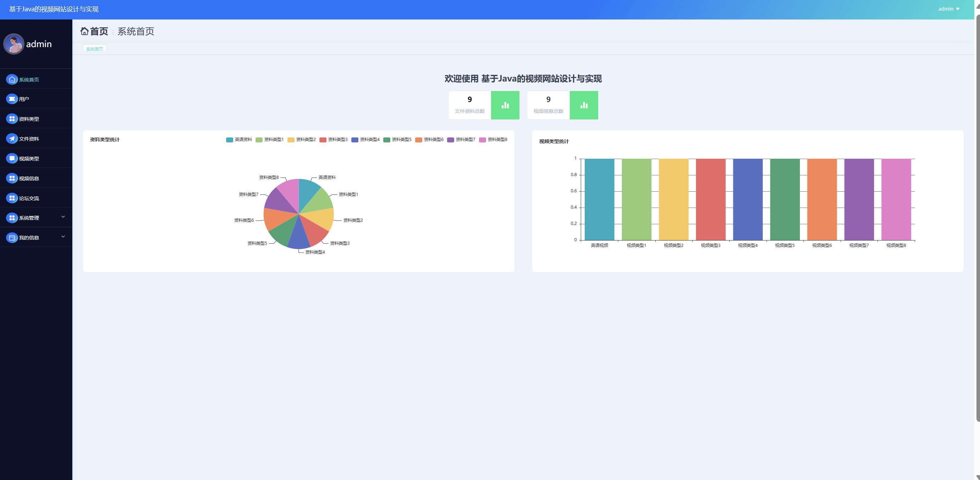Viewport: 980px width, 480px height.
Task: Click the 我的信息 card icon
Action: pos(12,238)
